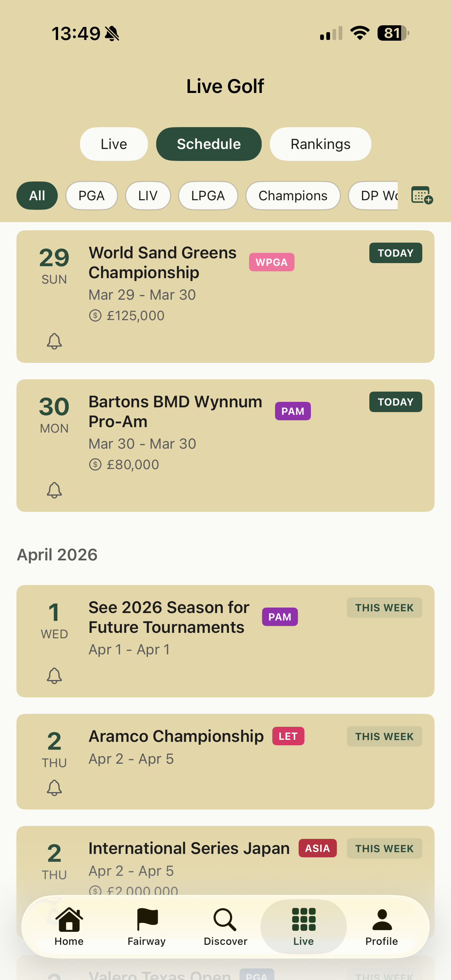Go to Fairway flag icon
The height and width of the screenshot is (980, 451).
click(x=147, y=919)
